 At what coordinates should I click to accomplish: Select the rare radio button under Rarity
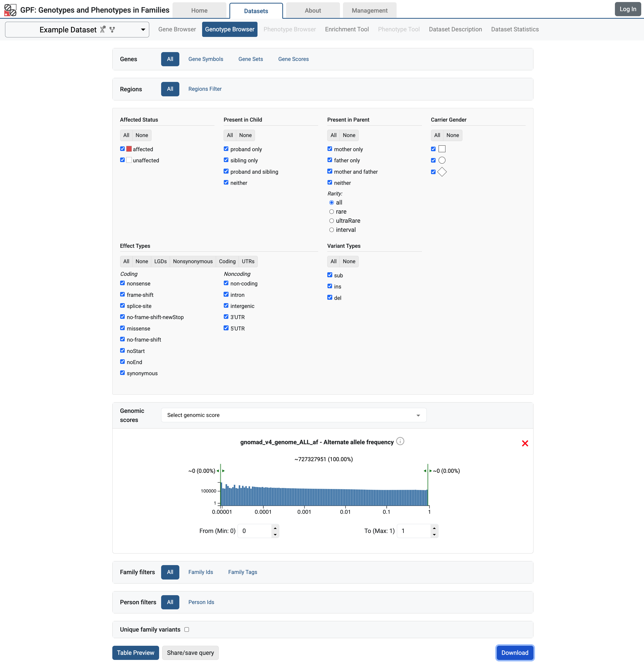point(331,211)
